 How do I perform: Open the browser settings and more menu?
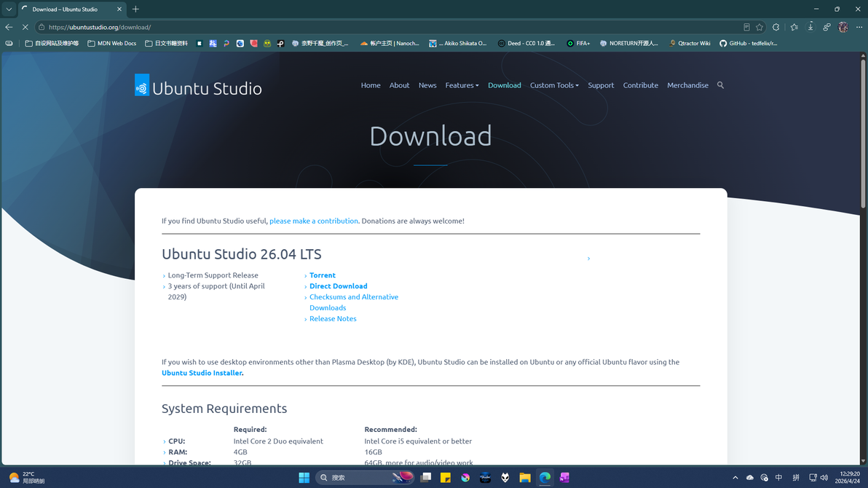859,27
